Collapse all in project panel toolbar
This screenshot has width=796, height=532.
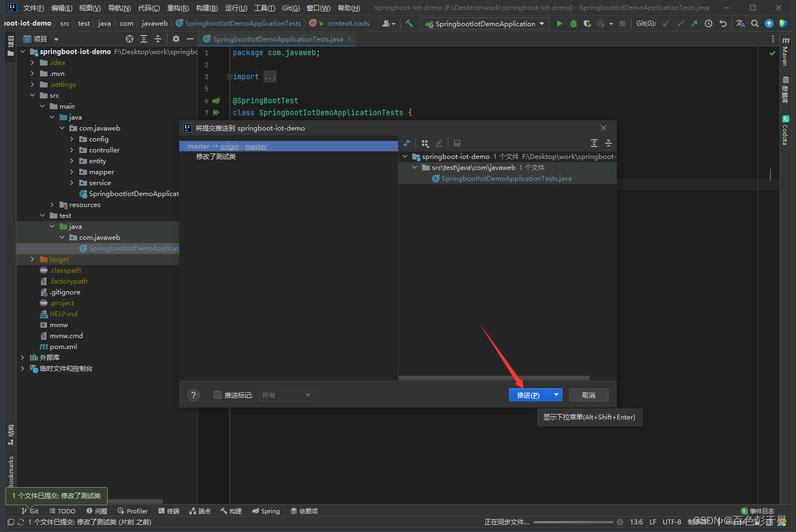tap(158, 39)
